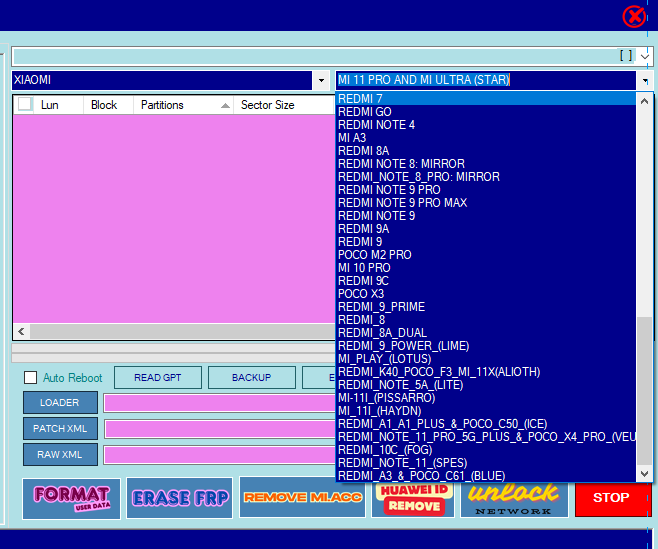The width and height of the screenshot is (658, 549).
Task: Toggle the Auto Reboot checkbox
Action: (x=30, y=377)
